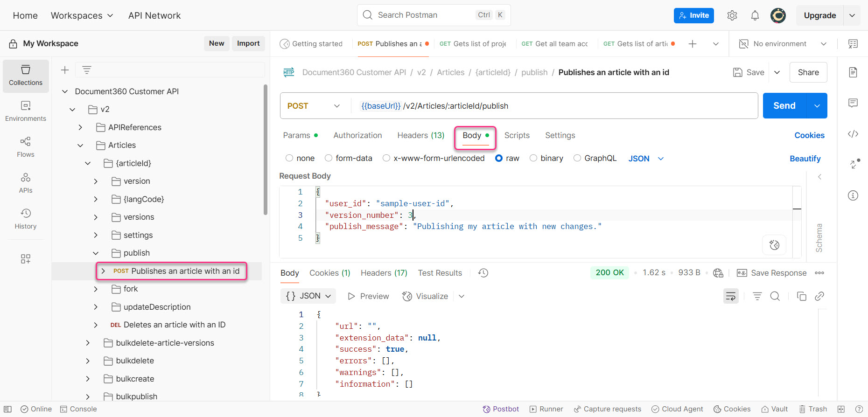Open the response Test Results tab
The width and height of the screenshot is (868, 417).
(440, 273)
